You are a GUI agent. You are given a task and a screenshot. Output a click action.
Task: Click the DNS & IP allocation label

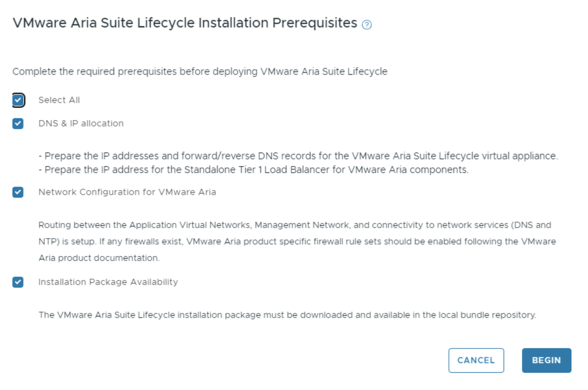click(x=81, y=123)
